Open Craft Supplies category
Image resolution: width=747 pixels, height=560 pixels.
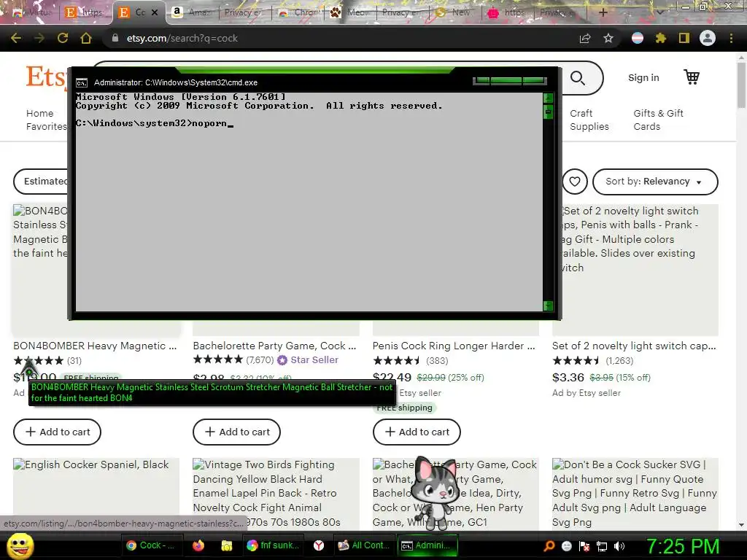coord(589,120)
